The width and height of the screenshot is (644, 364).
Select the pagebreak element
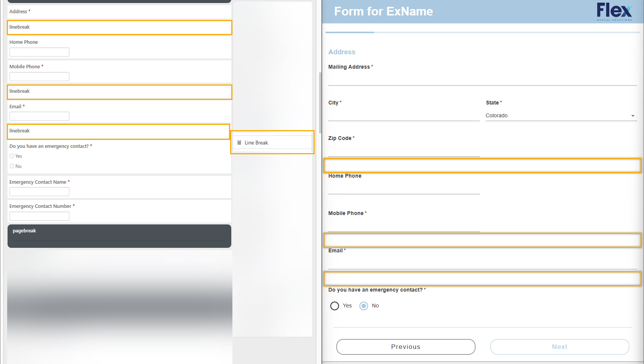point(119,236)
